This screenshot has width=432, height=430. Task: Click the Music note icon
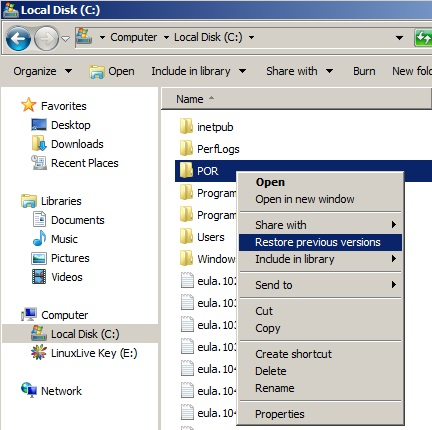click(x=39, y=238)
